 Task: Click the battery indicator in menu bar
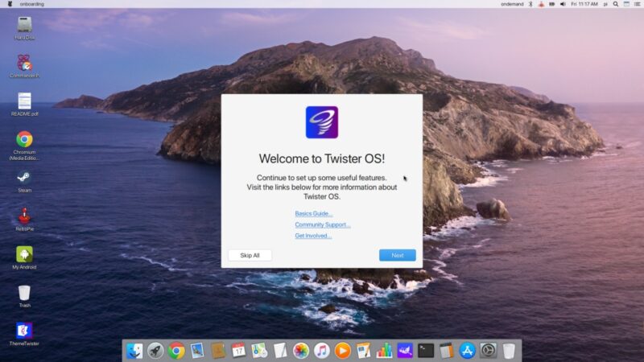[552, 4]
